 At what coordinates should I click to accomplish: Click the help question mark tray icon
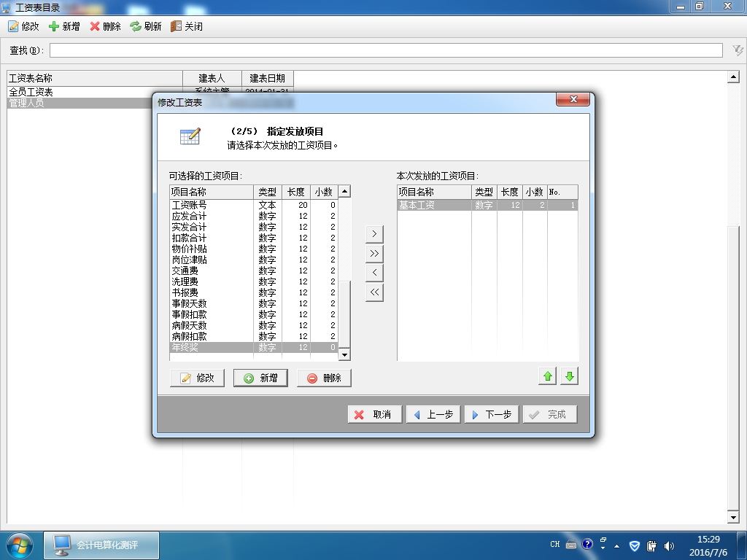pyautogui.click(x=587, y=544)
